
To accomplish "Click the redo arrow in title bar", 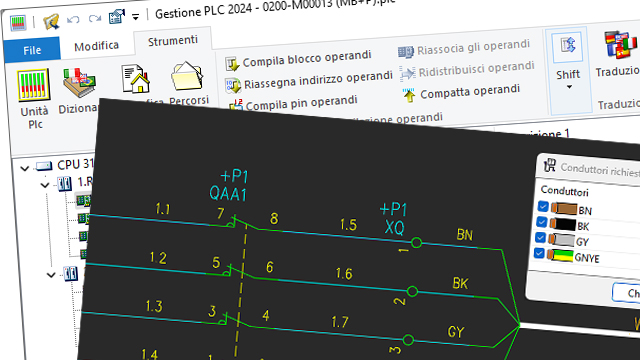I will point(95,19).
